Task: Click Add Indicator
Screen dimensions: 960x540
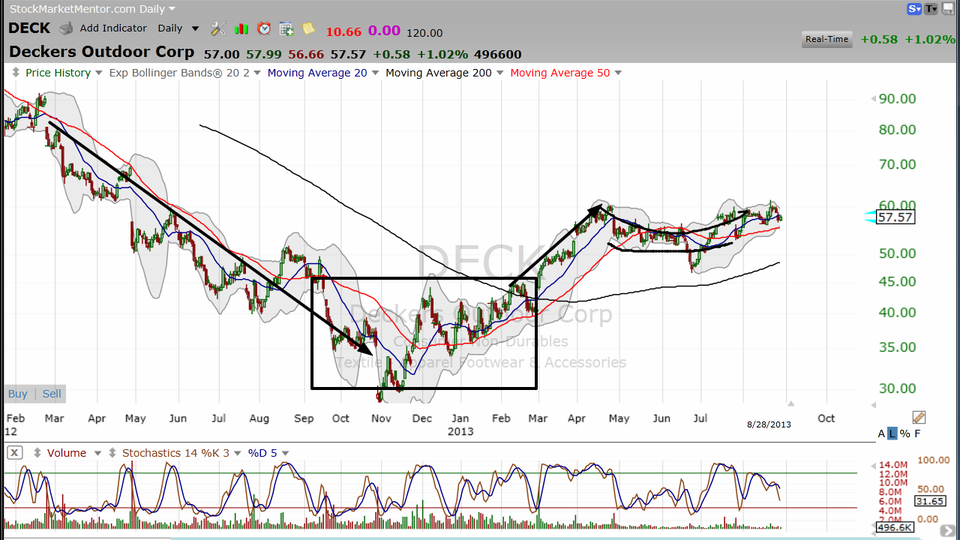Action: 113,28
